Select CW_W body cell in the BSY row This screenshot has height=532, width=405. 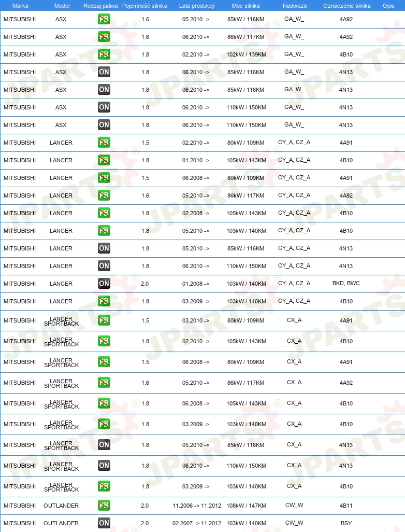coord(294,523)
